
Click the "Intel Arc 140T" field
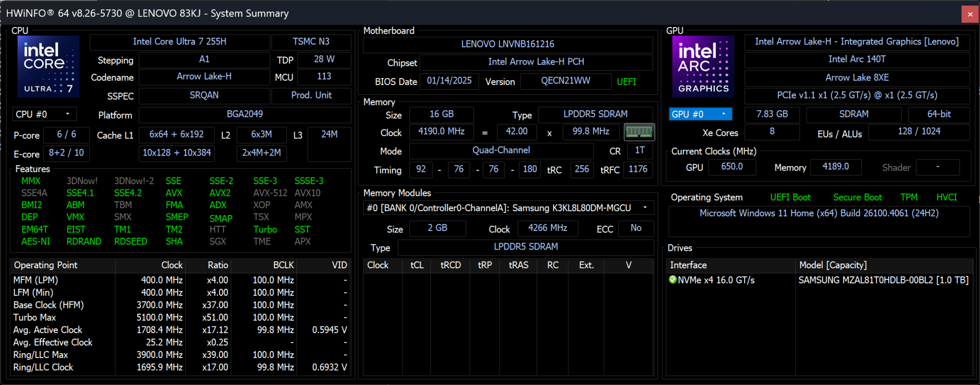(x=857, y=60)
